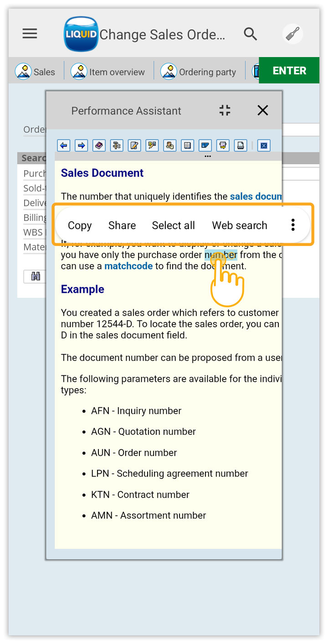This screenshot has height=644, width=328.
Task: Click the binoculars search button
Action: (x=35, y=276)
